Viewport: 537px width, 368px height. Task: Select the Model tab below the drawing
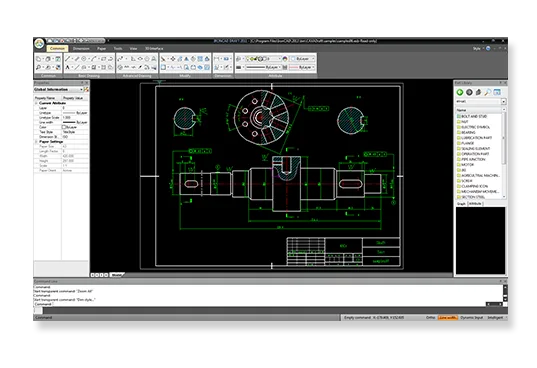click(117, 275)
